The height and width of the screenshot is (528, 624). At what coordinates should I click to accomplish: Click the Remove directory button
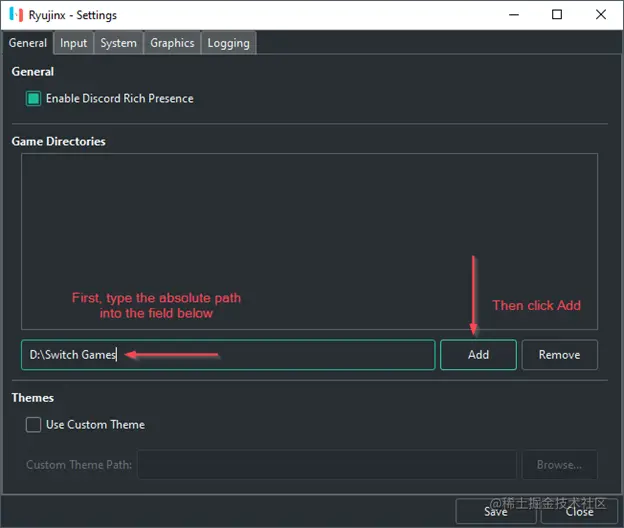click(560, 355)
